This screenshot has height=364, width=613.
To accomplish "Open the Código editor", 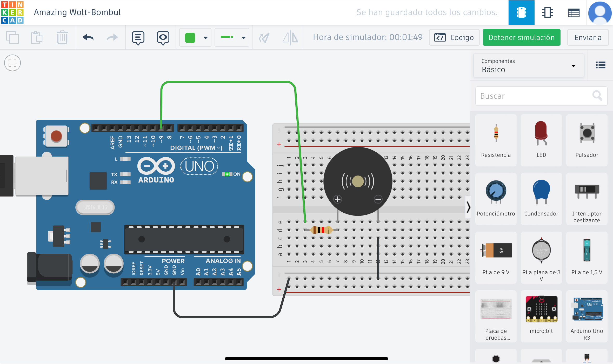I will [454, 38].
